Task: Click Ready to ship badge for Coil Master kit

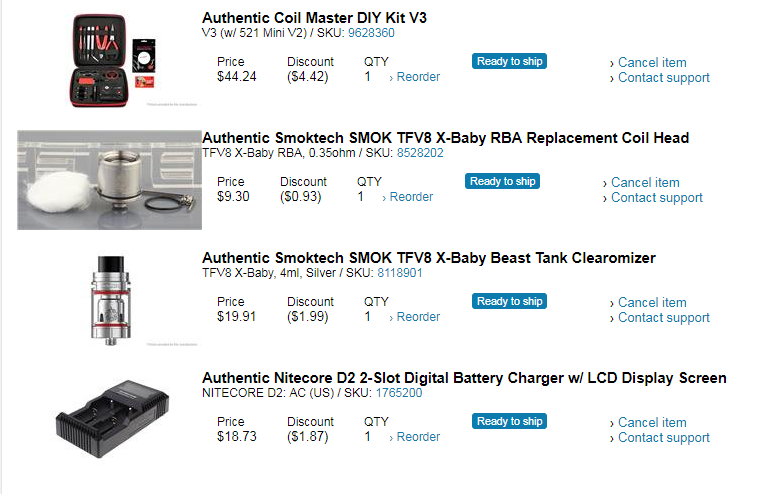Action: pos(510,61)
